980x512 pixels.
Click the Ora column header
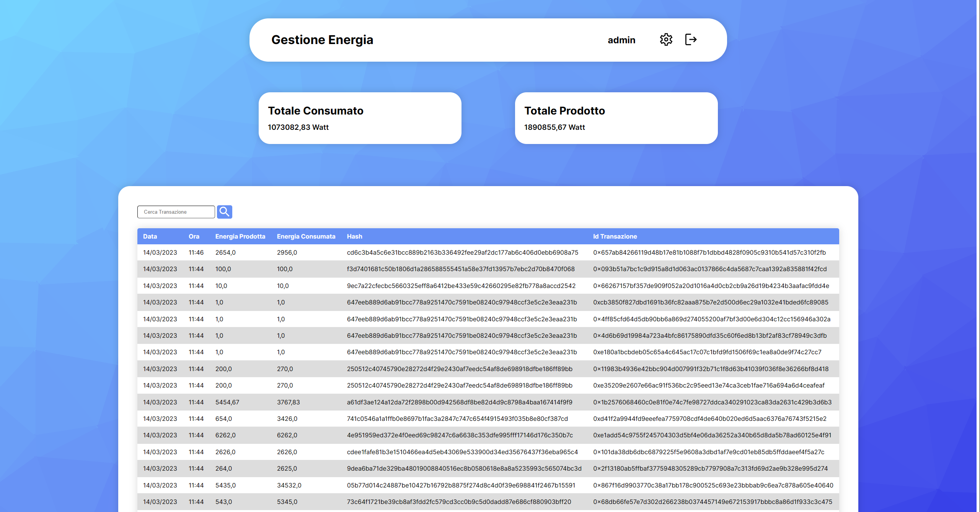tap(194, 236)
